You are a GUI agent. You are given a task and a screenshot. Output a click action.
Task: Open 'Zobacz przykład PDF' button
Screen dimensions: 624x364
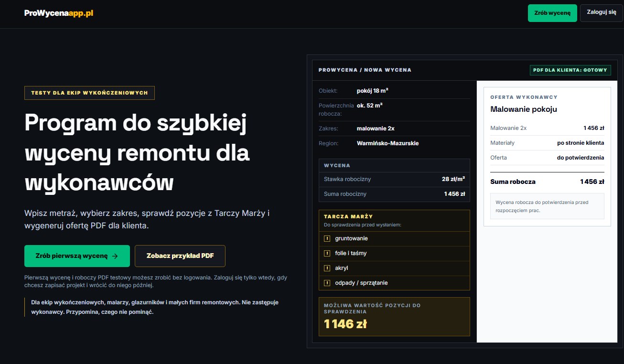pos(180,256)
